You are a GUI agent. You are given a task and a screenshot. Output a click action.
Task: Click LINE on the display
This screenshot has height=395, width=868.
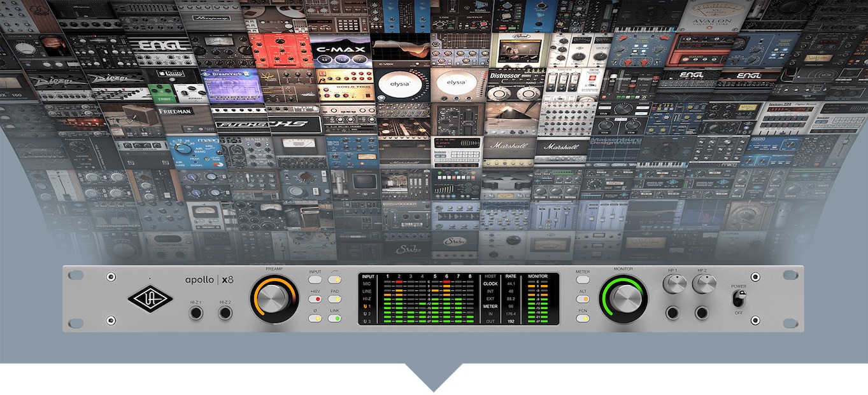(x=367, y=291)
